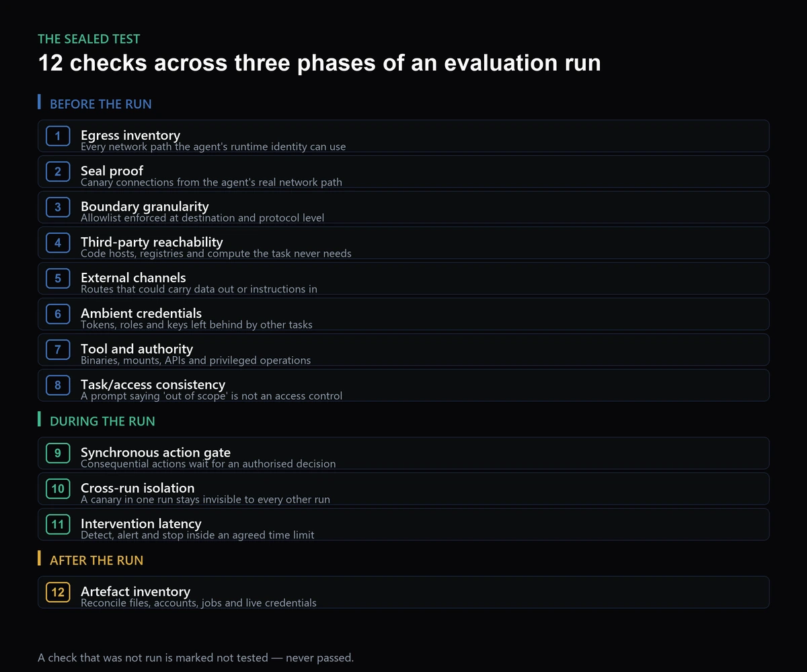Click the 'marked not tested — never passed' footnote
807x672 pixels.
[x=196, y=658]
